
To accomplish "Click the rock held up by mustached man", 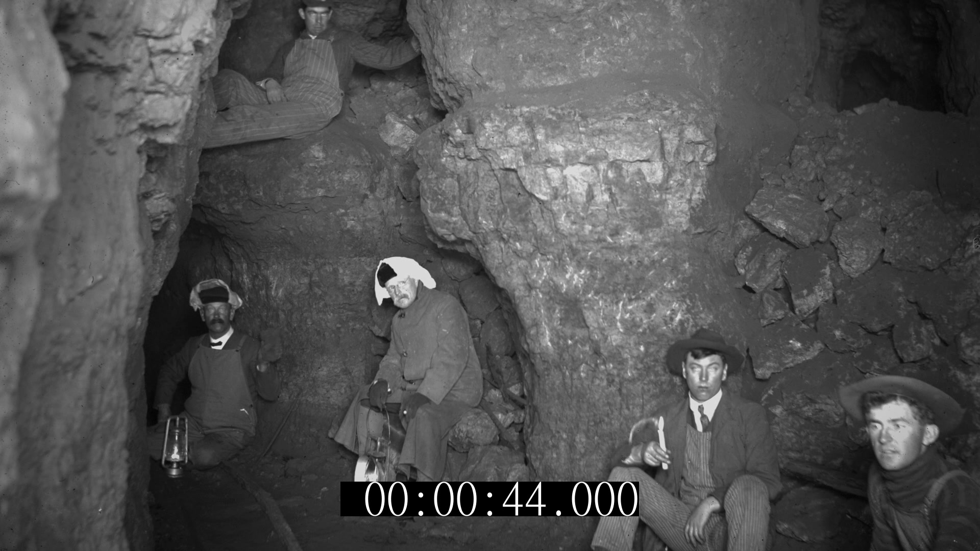I will (x=271, y=346).
